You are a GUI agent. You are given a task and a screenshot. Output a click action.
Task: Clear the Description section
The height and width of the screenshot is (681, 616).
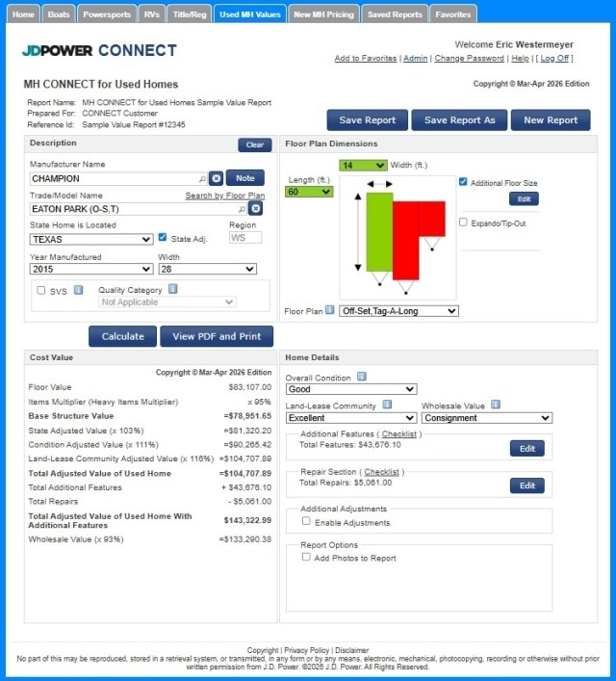pyautogui.click(x=255, y=144)
